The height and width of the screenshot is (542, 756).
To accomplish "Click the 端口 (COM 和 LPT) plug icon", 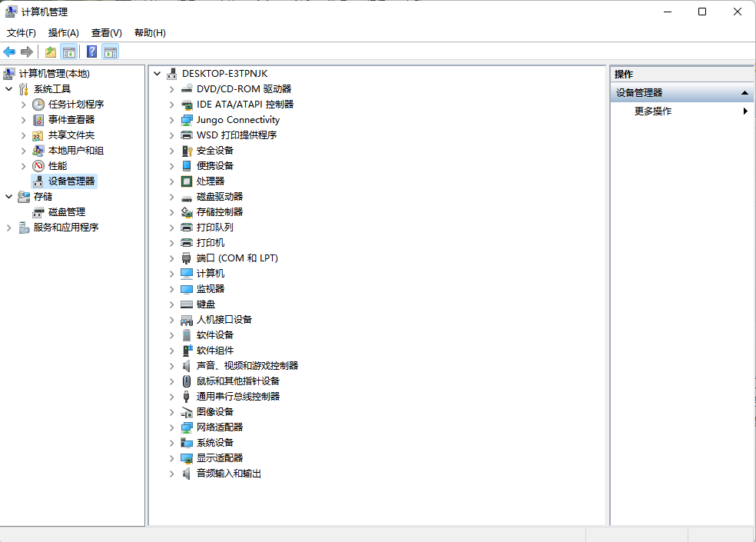I will tap(187, 258).
